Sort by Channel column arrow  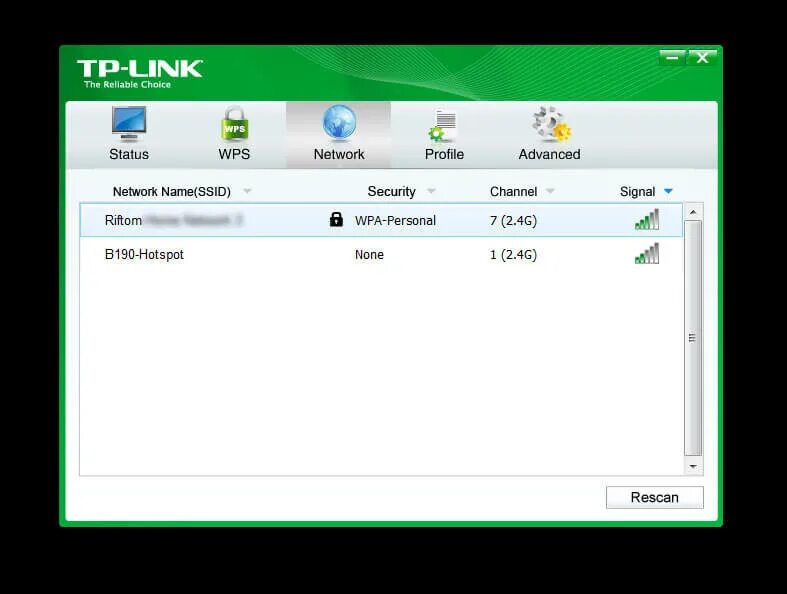[550, 191]
